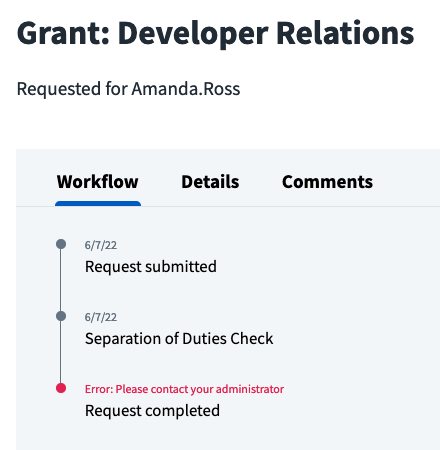Click the Requested for text below the title
This screenshot has height=450, width=440.
click(x=72, y=89)
